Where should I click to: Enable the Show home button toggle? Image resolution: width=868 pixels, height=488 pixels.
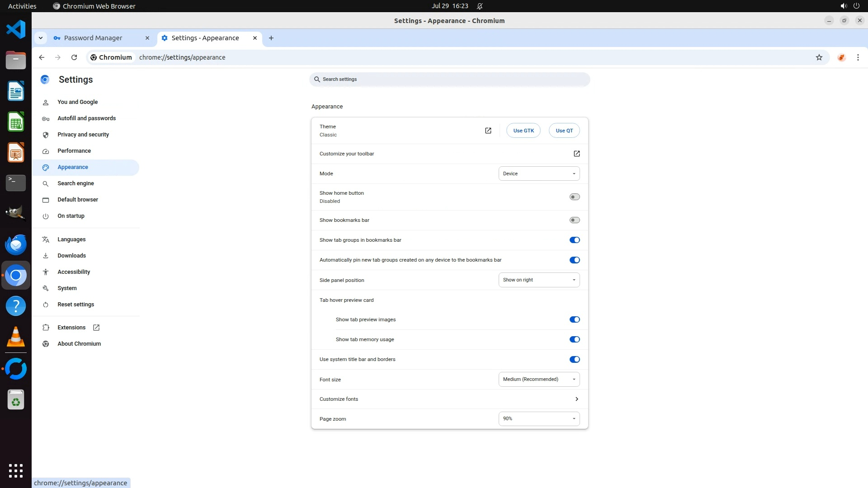click(574, 197)
